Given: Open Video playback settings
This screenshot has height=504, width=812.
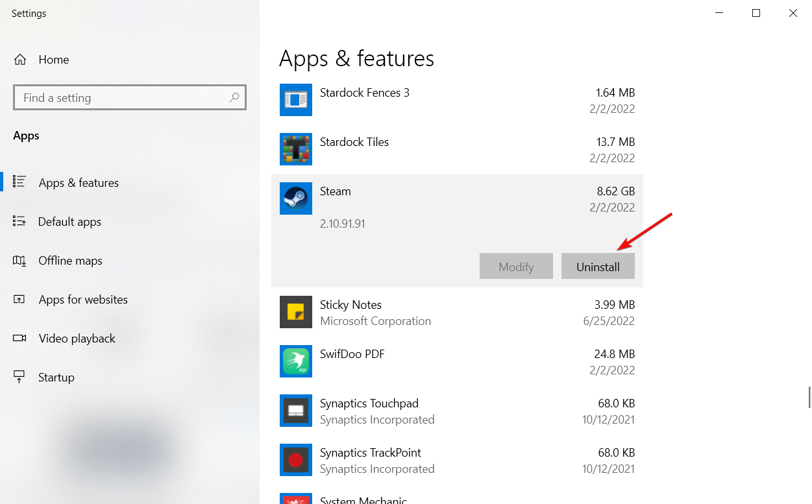Looking at the screenshot, I should 130,339.
